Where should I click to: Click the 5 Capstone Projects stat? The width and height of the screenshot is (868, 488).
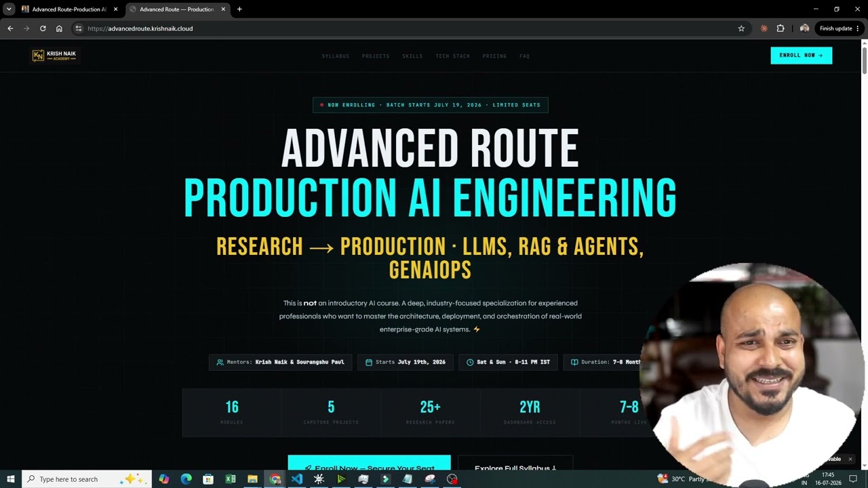tap(331, 412)
